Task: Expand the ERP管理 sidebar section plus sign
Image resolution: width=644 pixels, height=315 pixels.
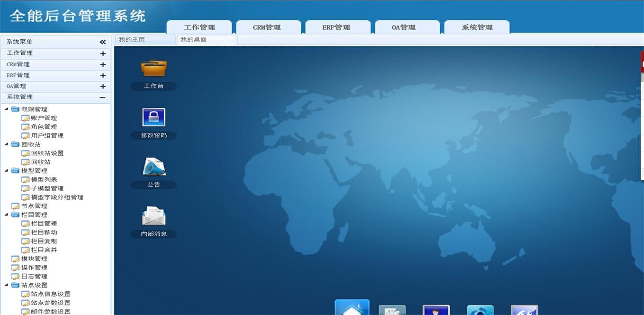Action: point(103,75)
